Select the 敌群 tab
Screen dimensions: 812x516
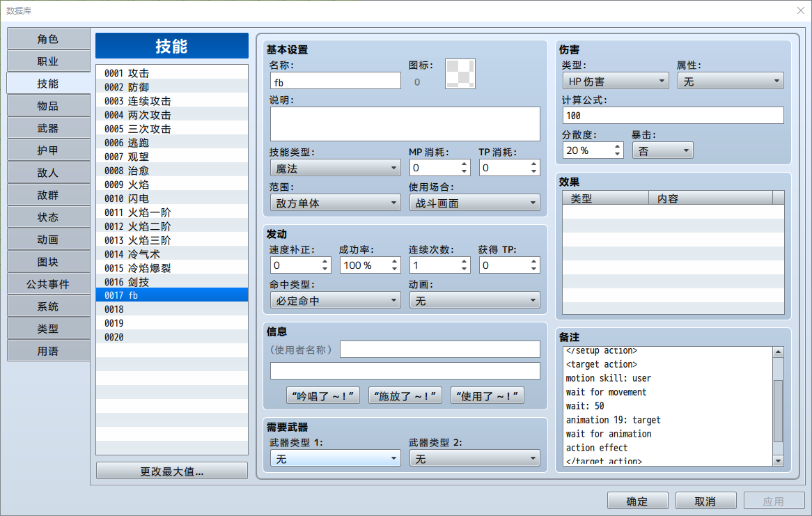[48, 195]
